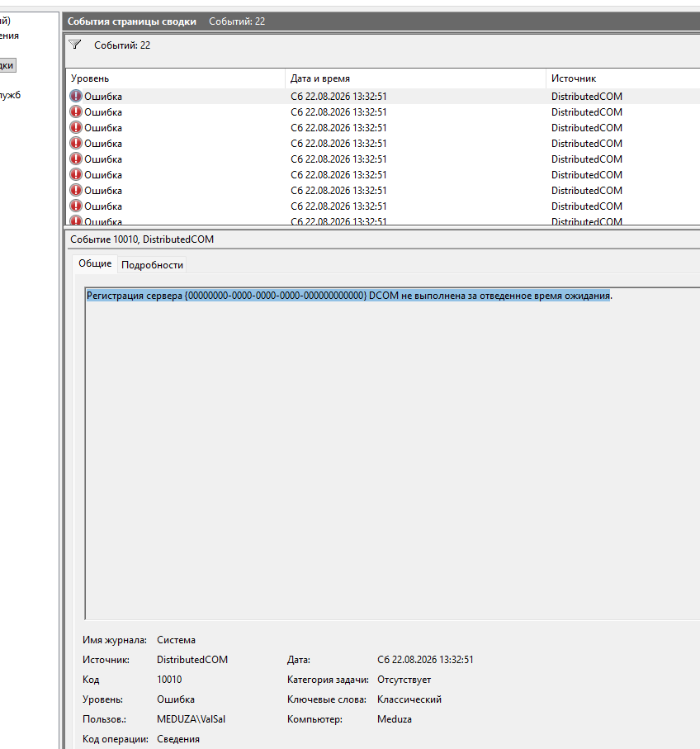Image resolution: width=700 pixels, height=749 pixels.
Task: Click the Имя журнала: label
Action: (115, 640)
